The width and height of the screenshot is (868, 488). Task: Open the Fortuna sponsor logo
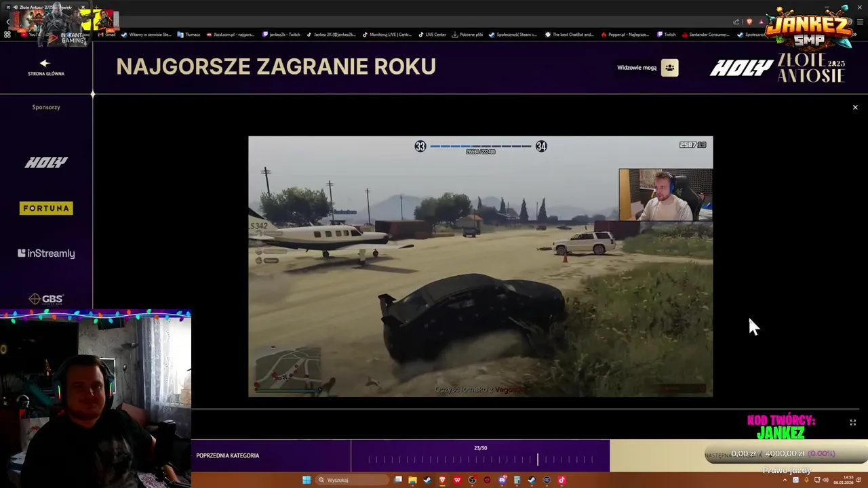(46, 208)
